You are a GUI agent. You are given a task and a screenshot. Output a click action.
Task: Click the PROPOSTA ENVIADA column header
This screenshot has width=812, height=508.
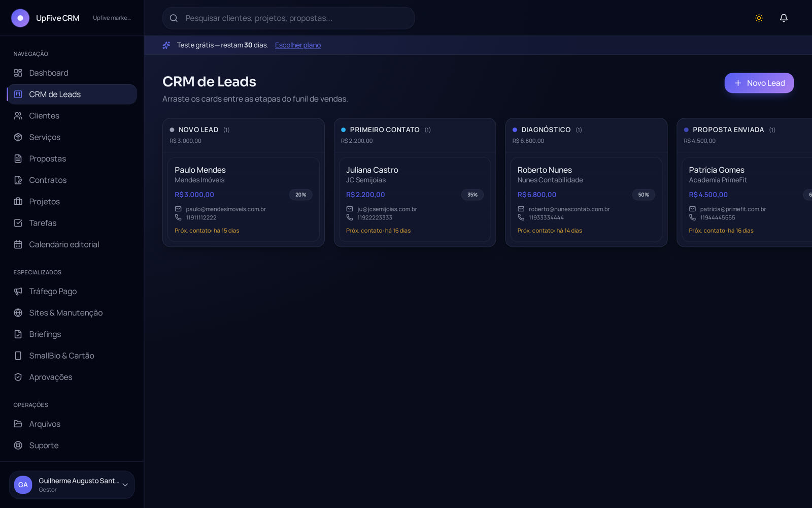coord(745,135)
